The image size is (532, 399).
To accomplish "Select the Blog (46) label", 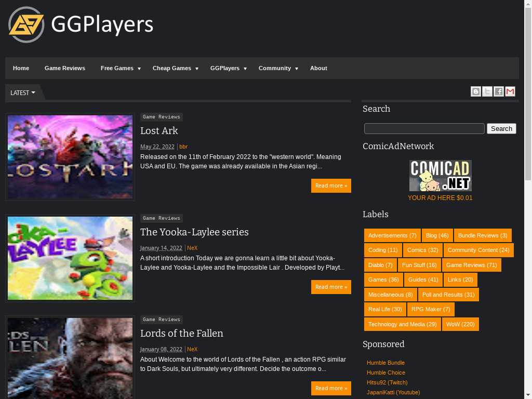I will pos(437,235).
